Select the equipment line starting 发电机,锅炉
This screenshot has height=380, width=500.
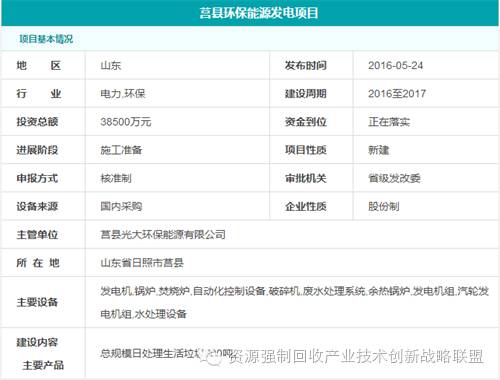click(295, 291)
